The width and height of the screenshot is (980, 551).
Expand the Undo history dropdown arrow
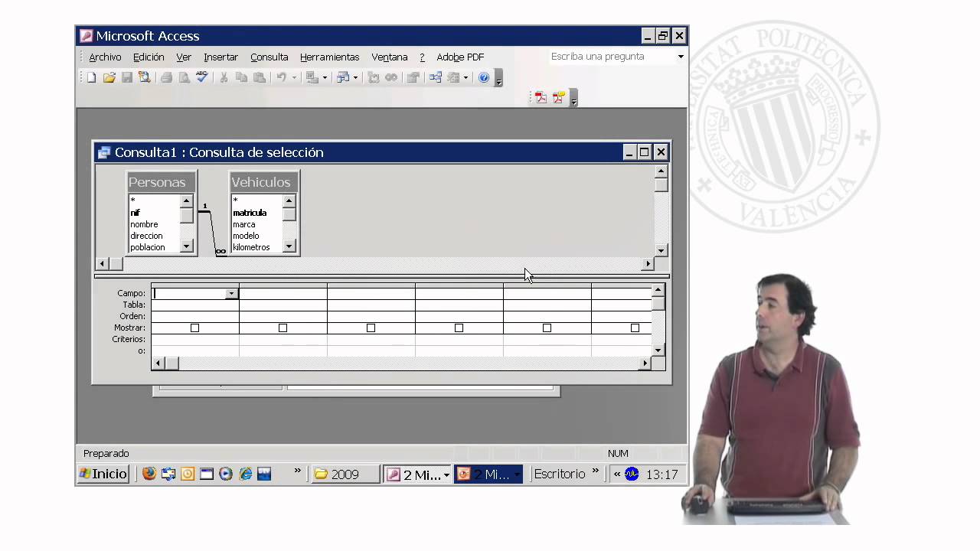pyautogui.click(x=294, y=77)
